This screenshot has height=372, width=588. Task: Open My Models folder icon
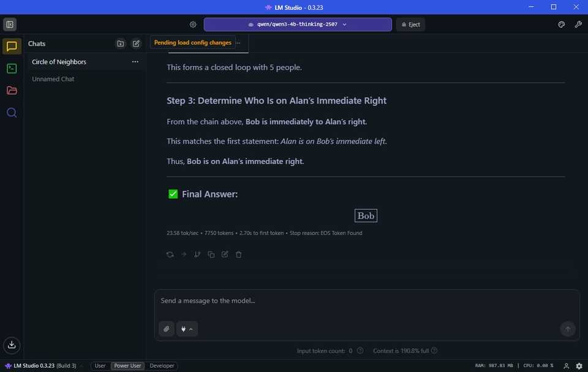coord(12,91)
